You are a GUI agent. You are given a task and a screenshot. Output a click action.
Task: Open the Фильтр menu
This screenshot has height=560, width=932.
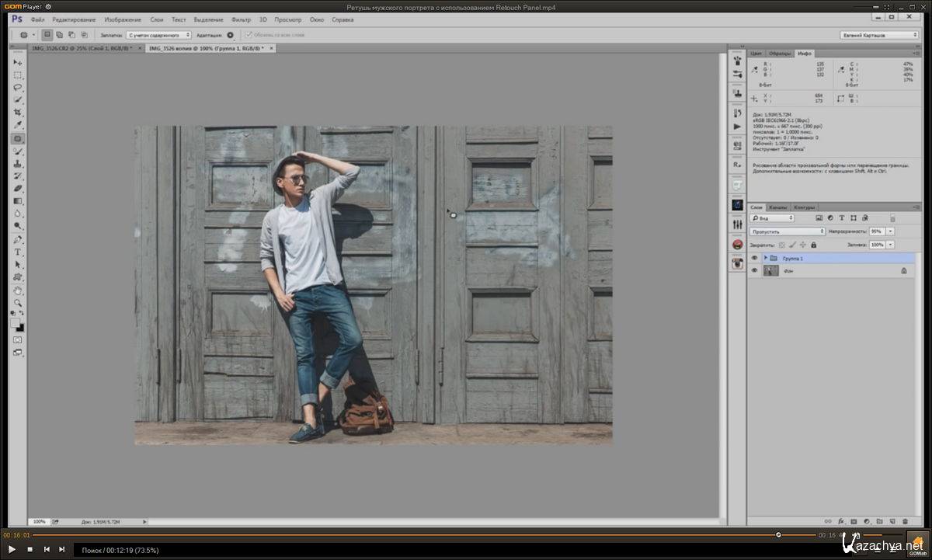point(241,19)
